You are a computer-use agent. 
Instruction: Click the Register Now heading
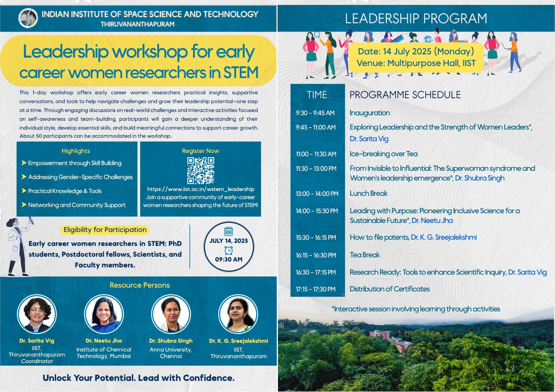(x=201, y=151)
